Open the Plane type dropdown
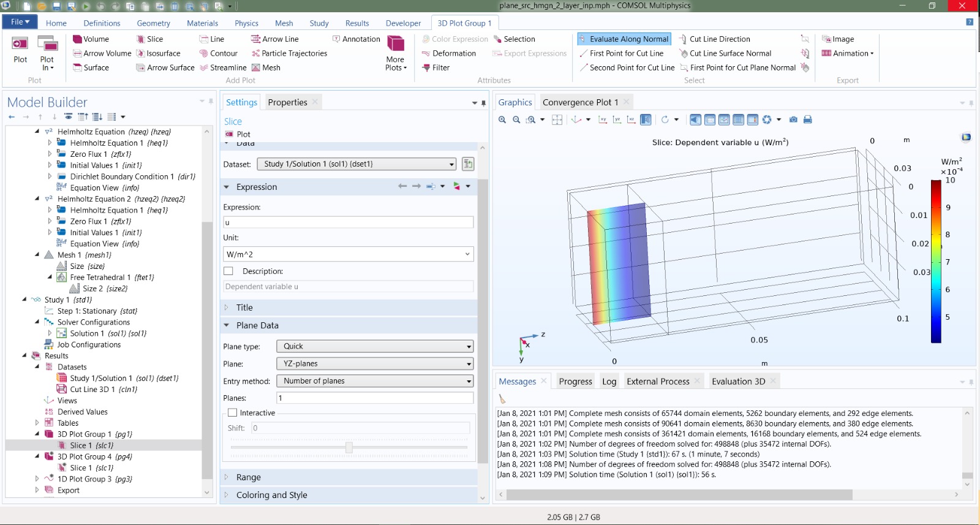This screenshot has height=525, width=980. [x=375, y=347]
